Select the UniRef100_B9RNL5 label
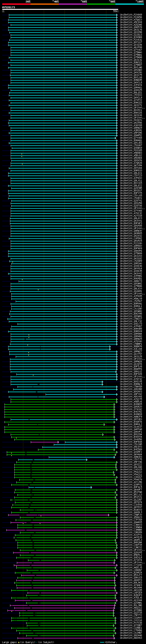 tap(131, 384)
